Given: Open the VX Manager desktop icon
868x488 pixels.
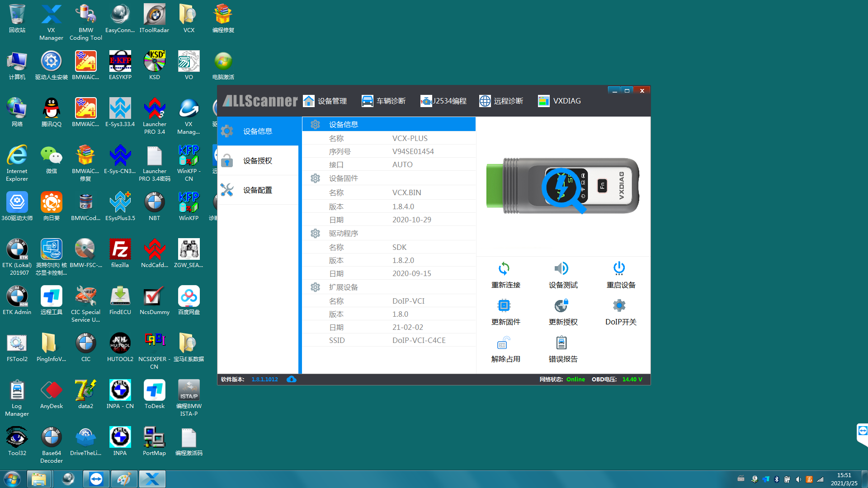Looking at the screenshot, I should [51, 23].
